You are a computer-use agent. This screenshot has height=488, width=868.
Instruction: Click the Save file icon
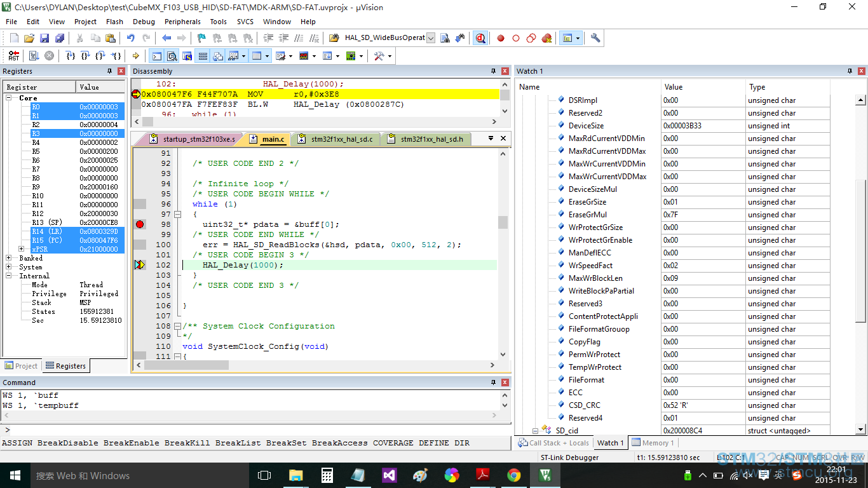coord(44,38)
